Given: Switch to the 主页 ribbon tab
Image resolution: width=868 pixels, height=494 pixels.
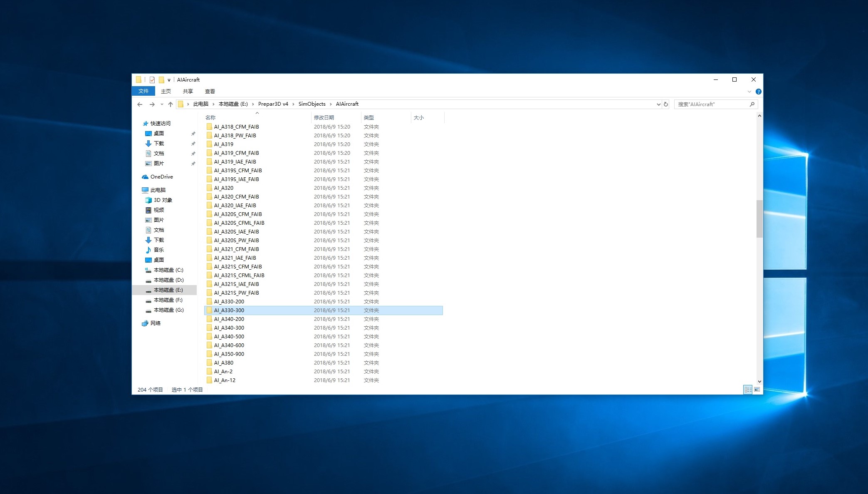Looking at the screenshot, I should click(166, 91).
